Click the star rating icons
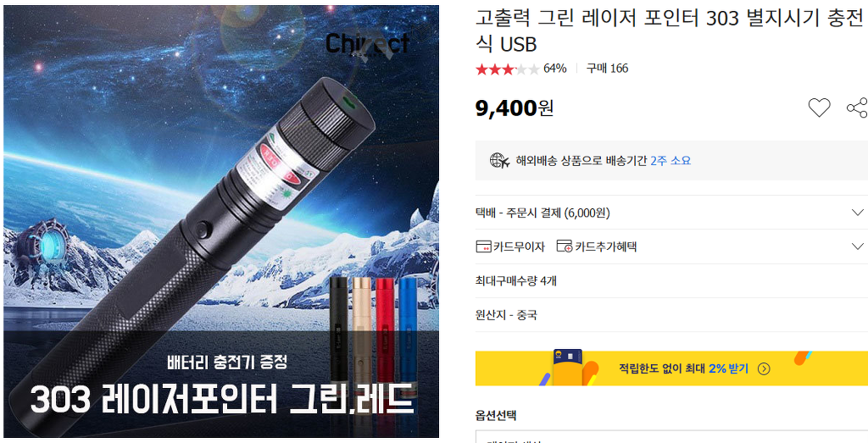This screenshot has height=443, width=868. click(x=508, y=69)
